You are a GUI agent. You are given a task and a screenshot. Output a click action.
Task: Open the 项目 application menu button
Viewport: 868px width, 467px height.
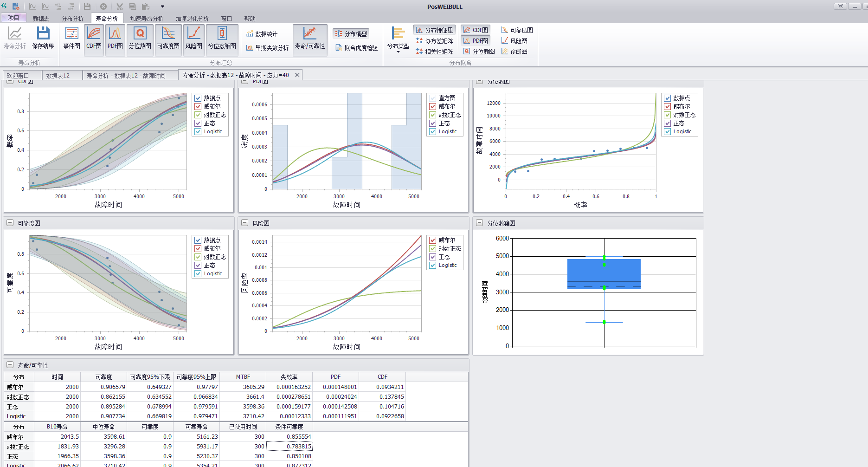14,18
